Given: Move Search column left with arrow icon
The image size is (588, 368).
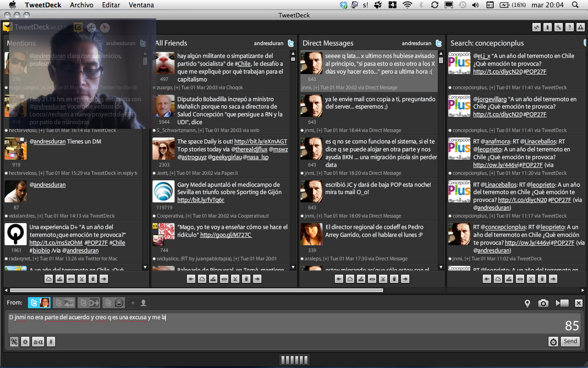Looking at the screenshot, I should click(487, 279).
